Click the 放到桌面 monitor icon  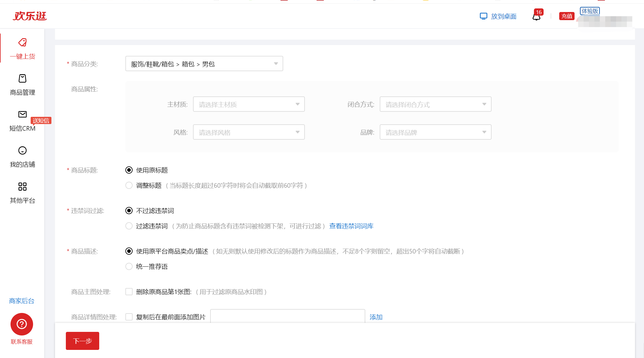click(x=483, y=16)
